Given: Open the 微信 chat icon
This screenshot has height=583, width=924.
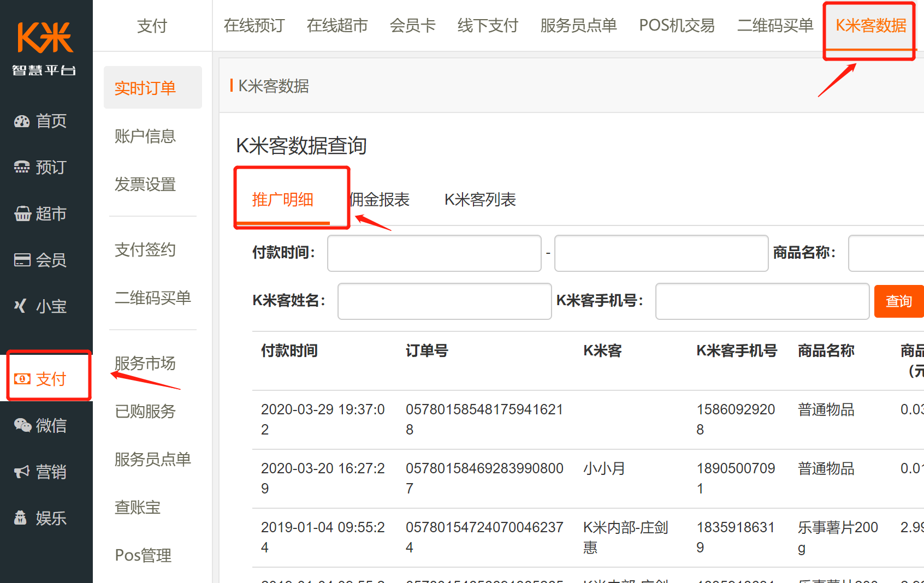Looking at the screenshot, I should point(22,425).
